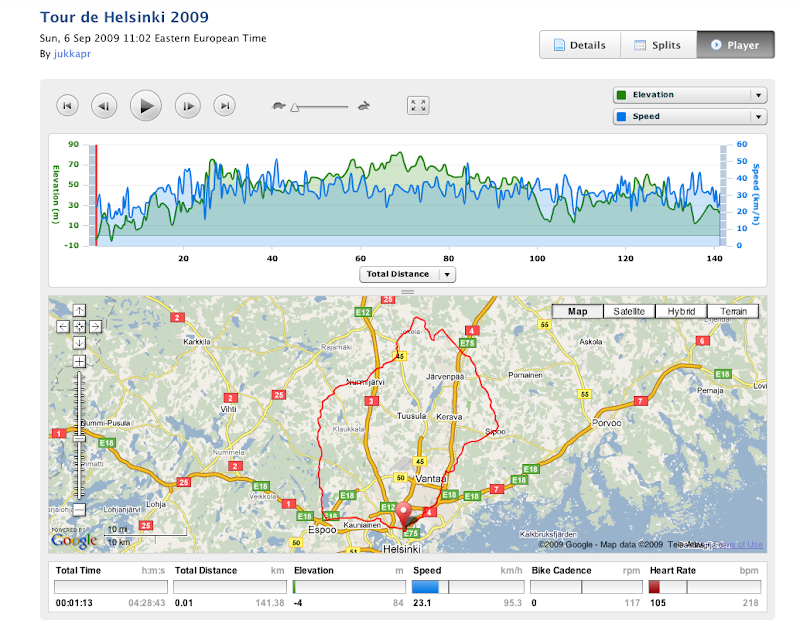This screenshot has height=641, width=800.
Task: Adjust the playback speed slider handle
Action: 295,108
